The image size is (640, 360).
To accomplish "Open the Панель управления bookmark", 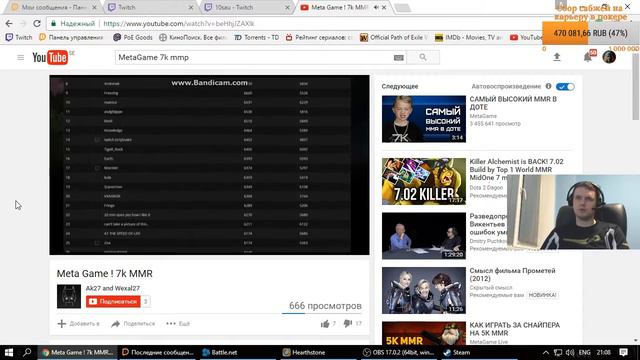I will click(71, 38).
